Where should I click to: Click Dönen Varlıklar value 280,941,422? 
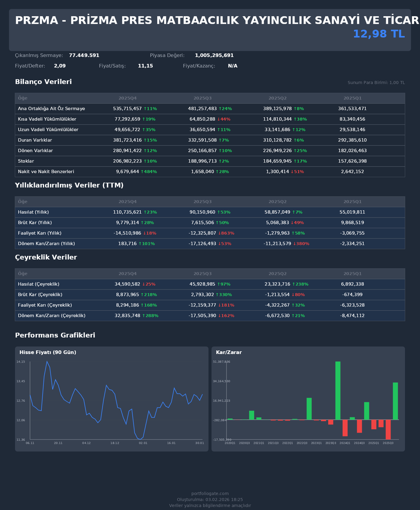[x=128, y=151]
